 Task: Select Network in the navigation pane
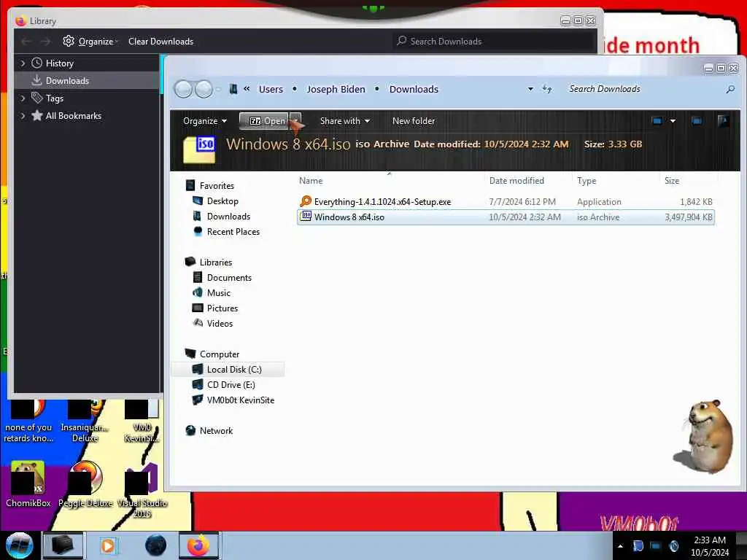coord(216,431)
